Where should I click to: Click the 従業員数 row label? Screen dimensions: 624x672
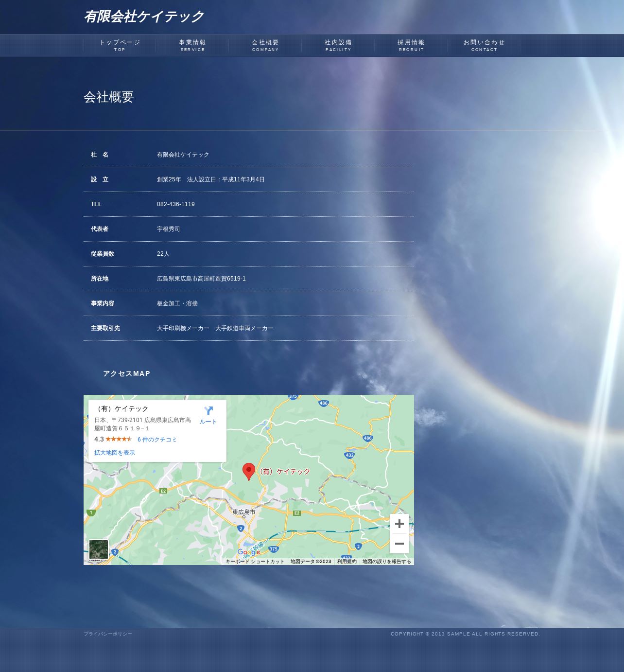[x=103, y=254]
